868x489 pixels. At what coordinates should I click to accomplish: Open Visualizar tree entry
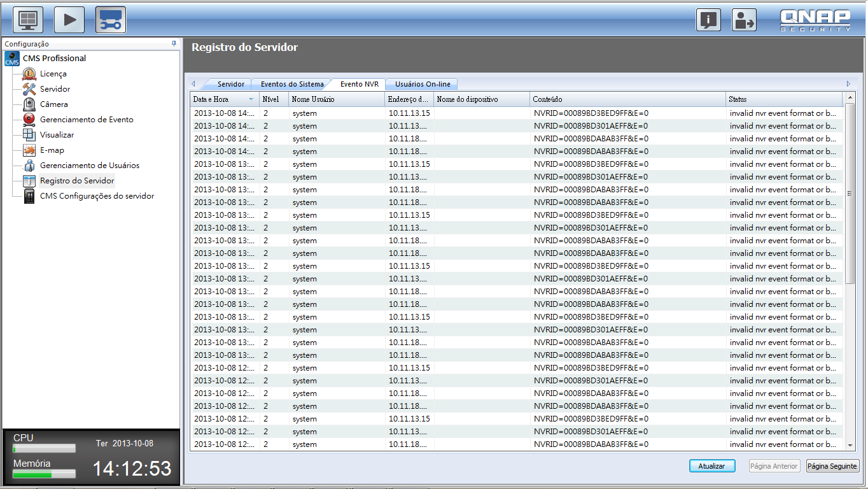coord(57,135)
